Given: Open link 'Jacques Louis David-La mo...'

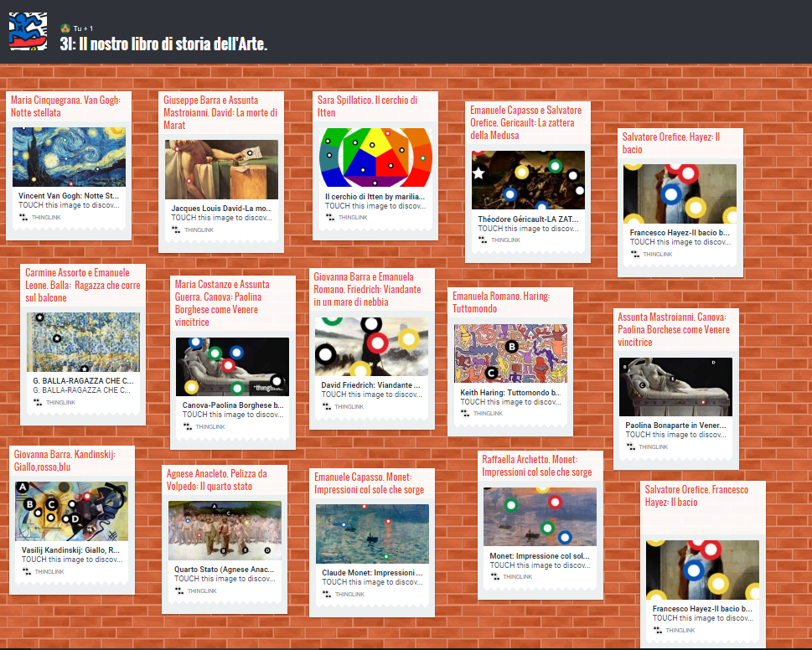Looking at the screenshot, I should [221, 208].
